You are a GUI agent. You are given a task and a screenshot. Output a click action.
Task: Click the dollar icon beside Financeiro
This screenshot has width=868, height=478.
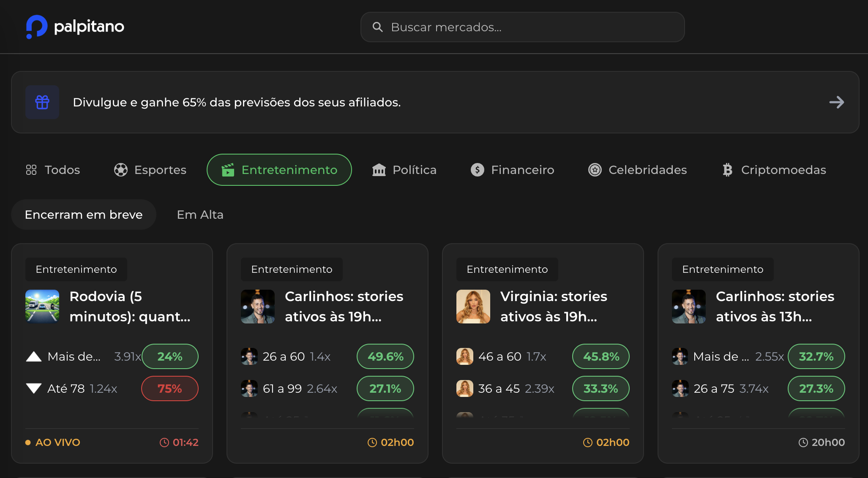click(477, 170)
